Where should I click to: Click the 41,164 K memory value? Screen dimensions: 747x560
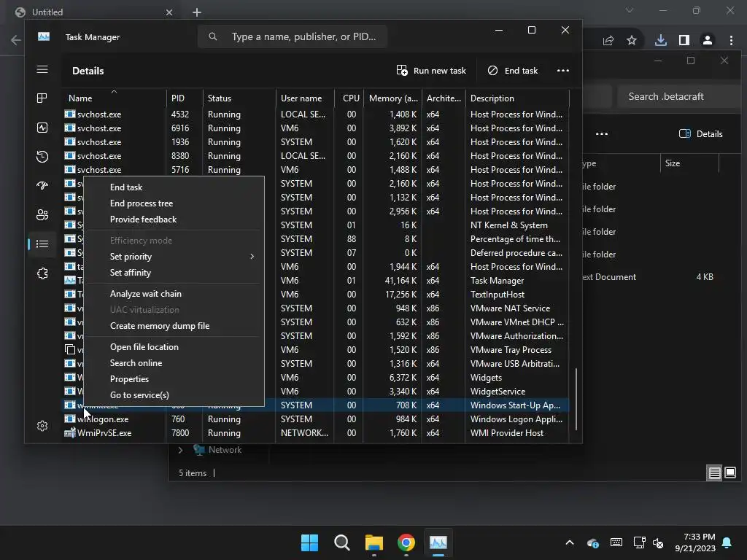coord(400,281)
